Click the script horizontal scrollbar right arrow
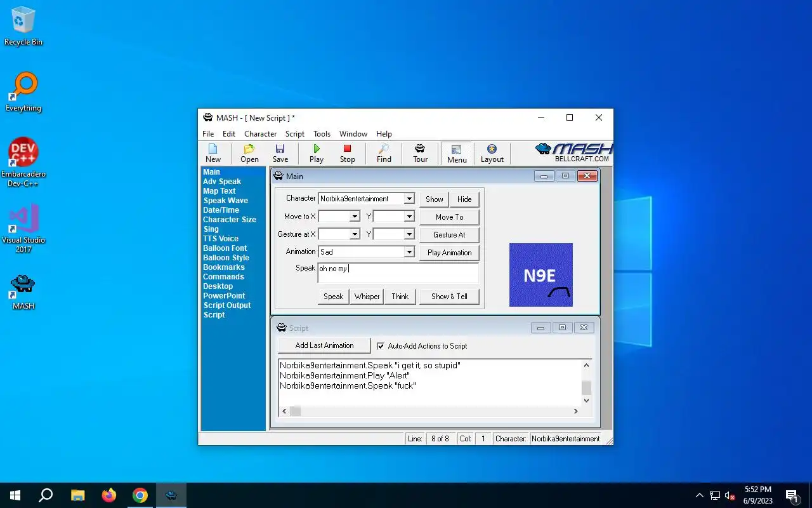Image resolution: width=812 pixels, height=508 pixels. click(575, 411)
